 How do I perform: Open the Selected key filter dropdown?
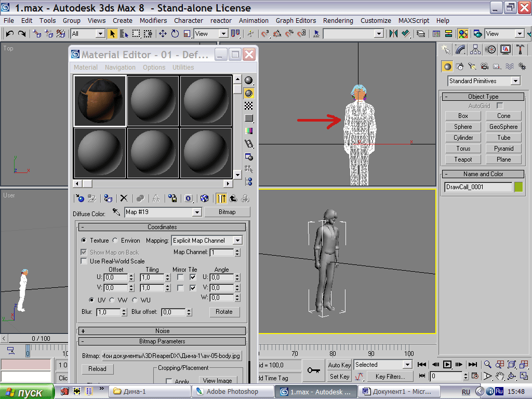[407, 365]
